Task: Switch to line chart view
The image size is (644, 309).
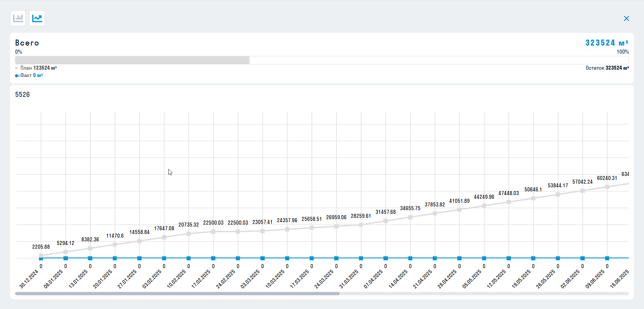Action: pos(37,18)
